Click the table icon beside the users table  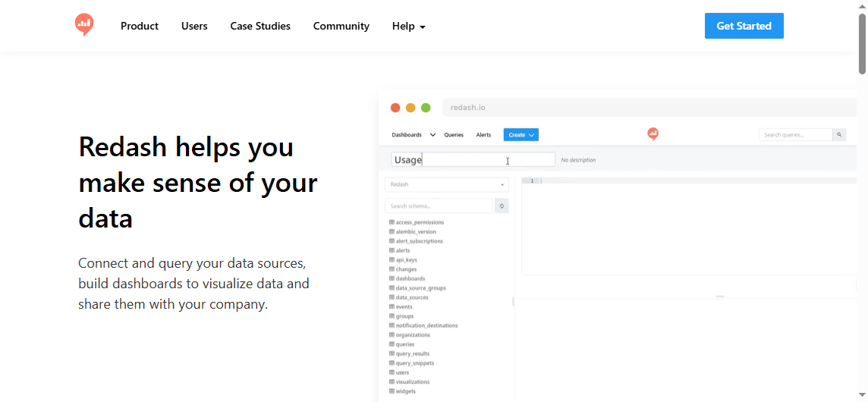click(x=392, y=372)
